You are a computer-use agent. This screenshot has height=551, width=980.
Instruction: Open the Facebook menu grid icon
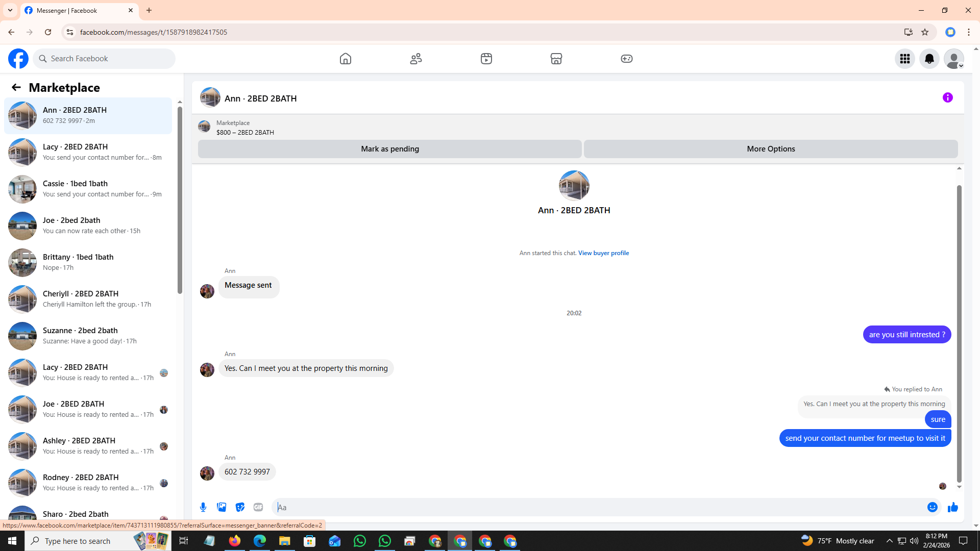pos(904,59)
